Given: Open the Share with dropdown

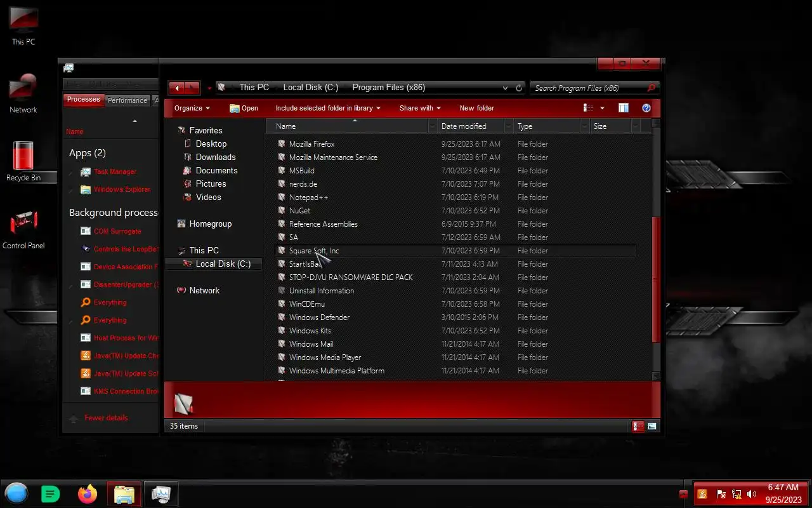Looking at the screenshot, I should click(420, 108).
